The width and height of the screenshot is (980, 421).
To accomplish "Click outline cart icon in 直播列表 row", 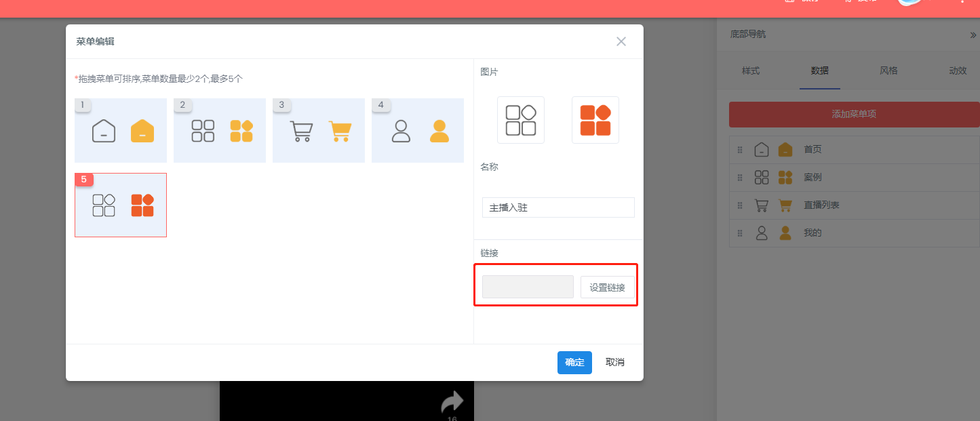I will [x=762, y=205].
